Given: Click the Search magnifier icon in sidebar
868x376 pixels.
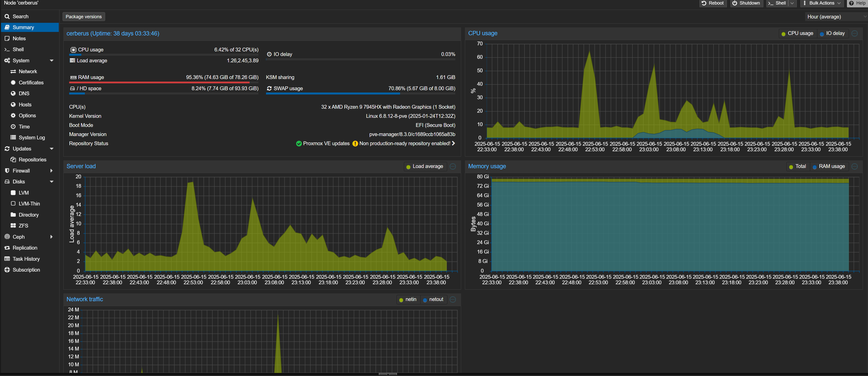Looking at the screenshot, I should (7, 16).
